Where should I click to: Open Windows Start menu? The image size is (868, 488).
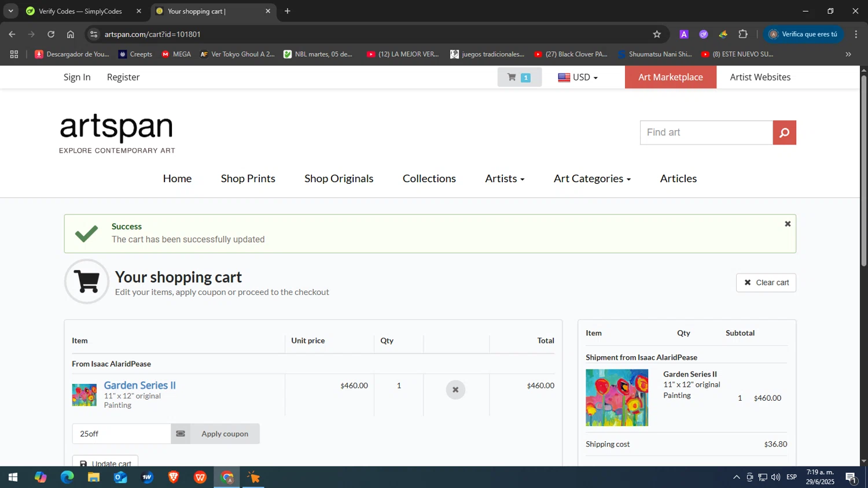[x=13, y=478]
